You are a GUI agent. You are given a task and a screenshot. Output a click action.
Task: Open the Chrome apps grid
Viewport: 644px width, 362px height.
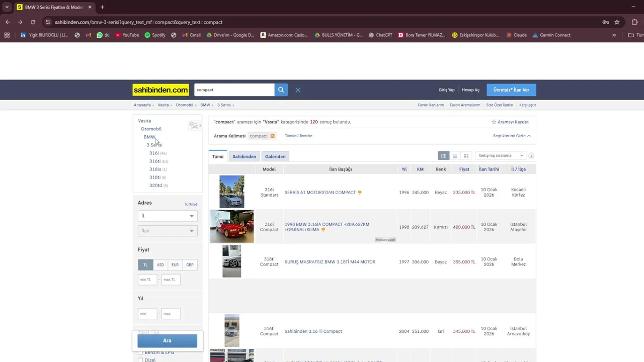pos(7,35)
